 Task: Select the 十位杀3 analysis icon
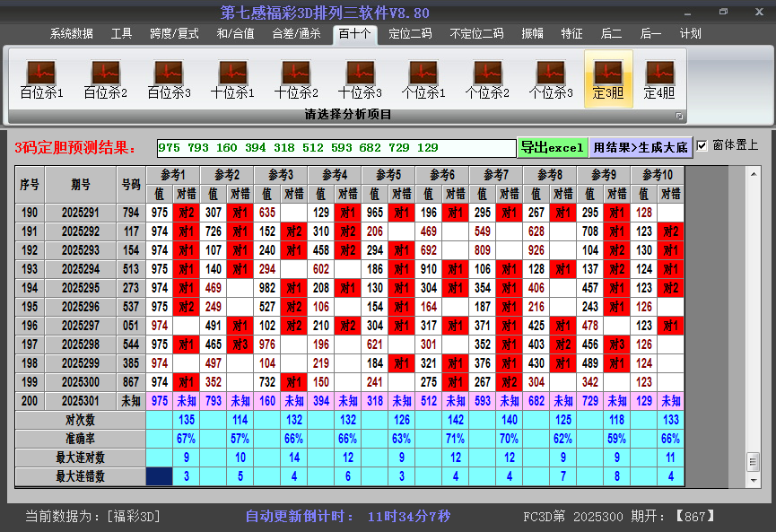click(x=360, y=79)
